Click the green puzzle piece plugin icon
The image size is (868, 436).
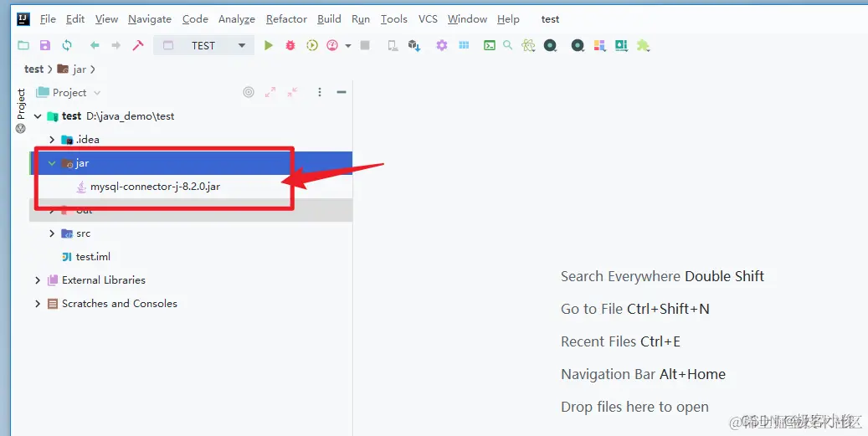(643, 45)
